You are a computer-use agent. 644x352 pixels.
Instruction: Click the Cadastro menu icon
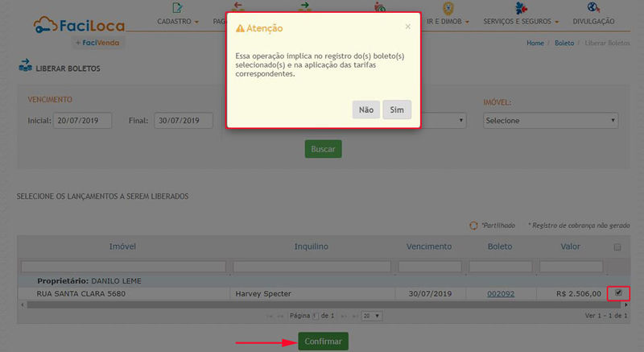(178, 8)
